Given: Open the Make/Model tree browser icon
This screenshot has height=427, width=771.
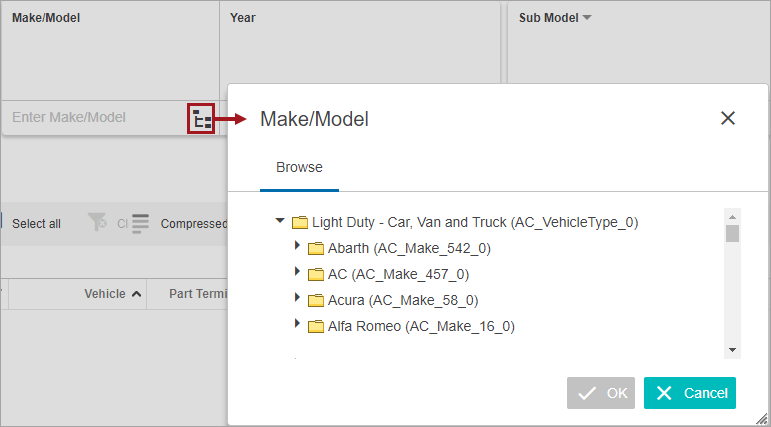Looking at the screenshot, I should click(201, 118).
